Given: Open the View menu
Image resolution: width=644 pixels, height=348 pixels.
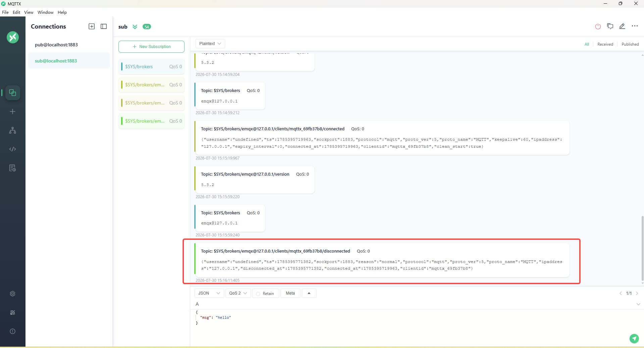Looking at the screenshot, I should pyautogui.click(x=29, y=12).
